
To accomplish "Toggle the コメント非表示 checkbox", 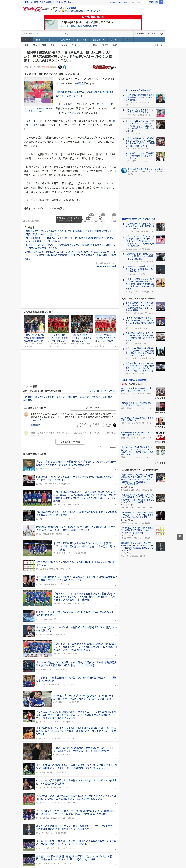I will pyautogui.click(x=102, y=448).
